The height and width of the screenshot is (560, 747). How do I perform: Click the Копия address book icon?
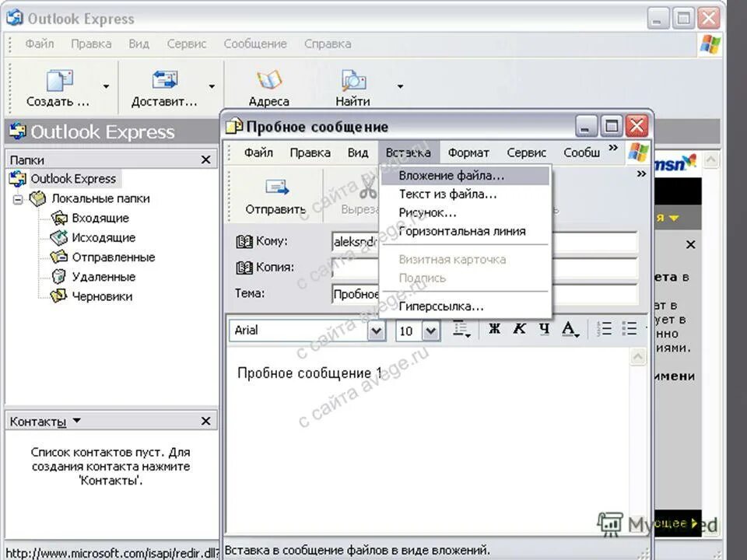point(244,268)
